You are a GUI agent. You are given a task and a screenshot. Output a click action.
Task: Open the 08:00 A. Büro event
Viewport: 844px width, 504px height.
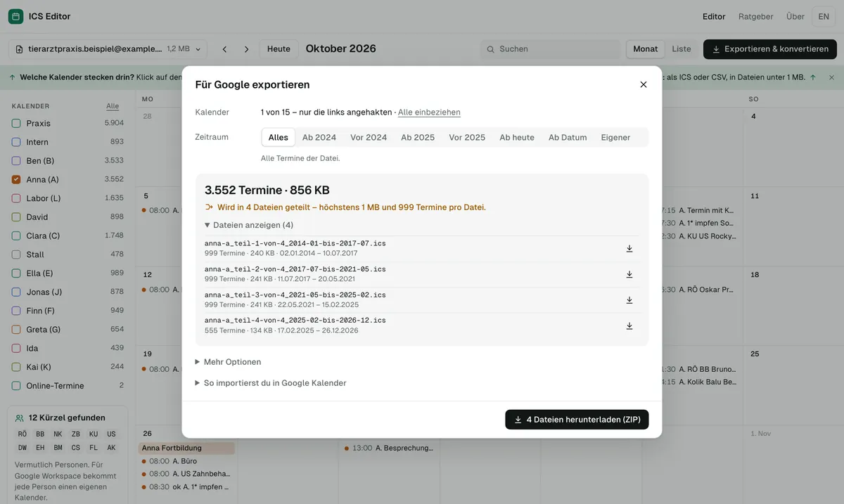click(187, 461)
